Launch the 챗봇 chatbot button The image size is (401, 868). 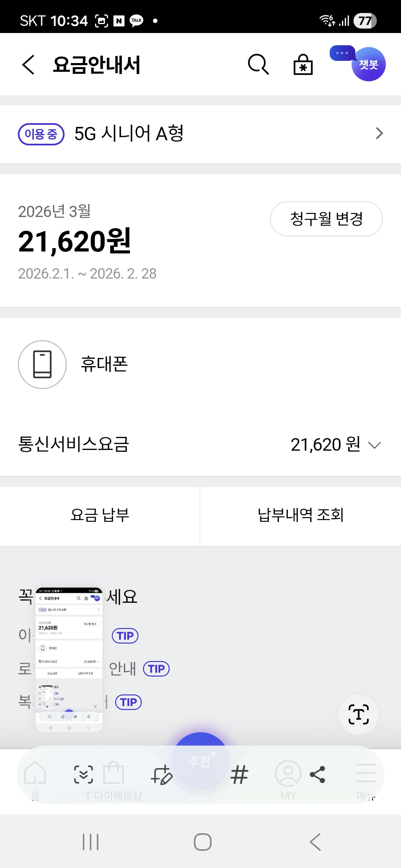pyautogui.click(x=368, y=65)
